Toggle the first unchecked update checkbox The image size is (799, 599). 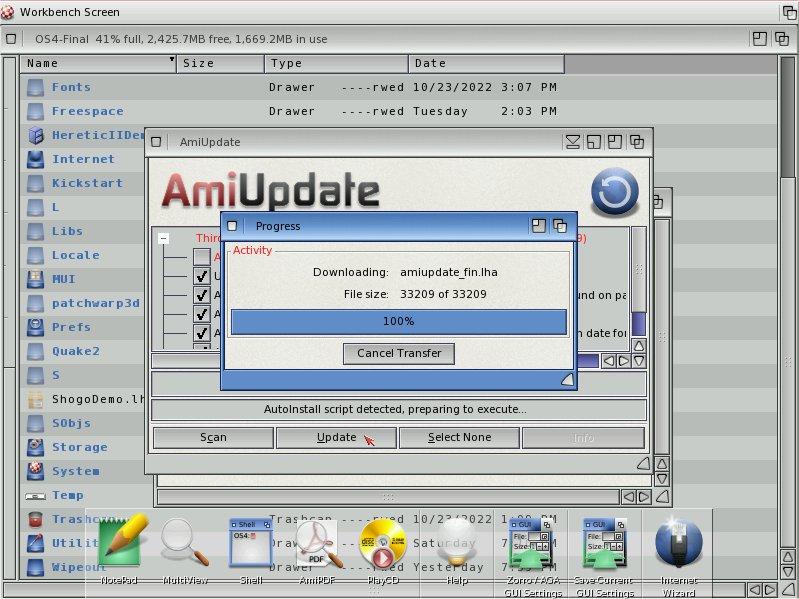click(202, 256)
